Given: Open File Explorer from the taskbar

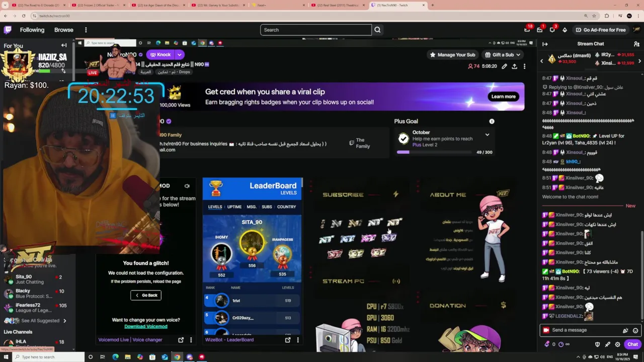Looking at the screenshot, I should pyautogui.click(x=127, y=357).
